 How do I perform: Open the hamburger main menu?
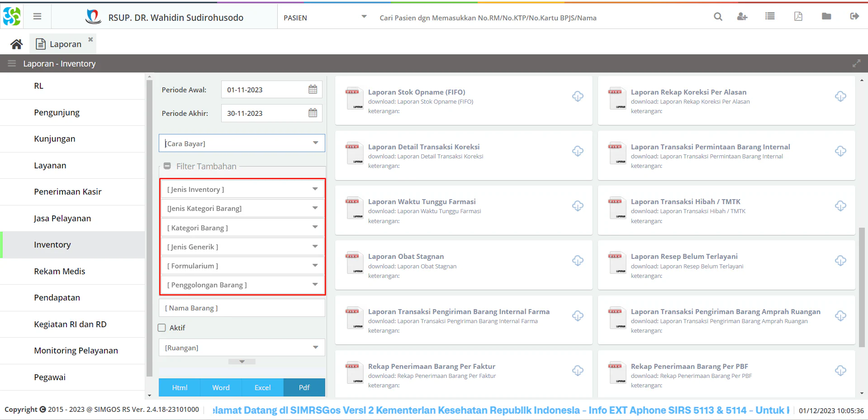38,16
